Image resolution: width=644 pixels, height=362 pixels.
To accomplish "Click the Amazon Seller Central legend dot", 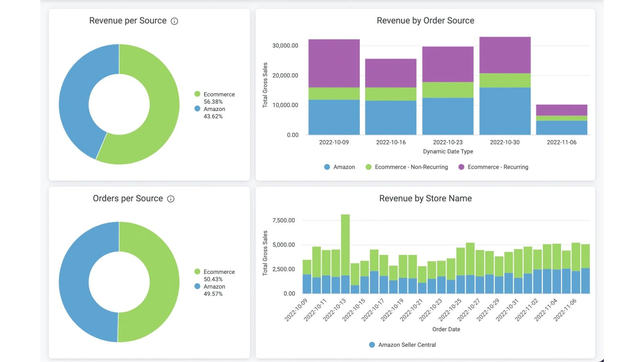I will click(372, 345).
